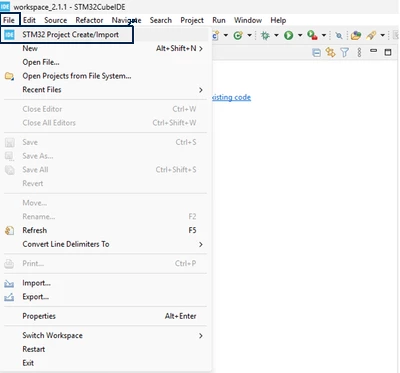400x373 pixels.
Task: Click the green new class icon
Action: 238,35
